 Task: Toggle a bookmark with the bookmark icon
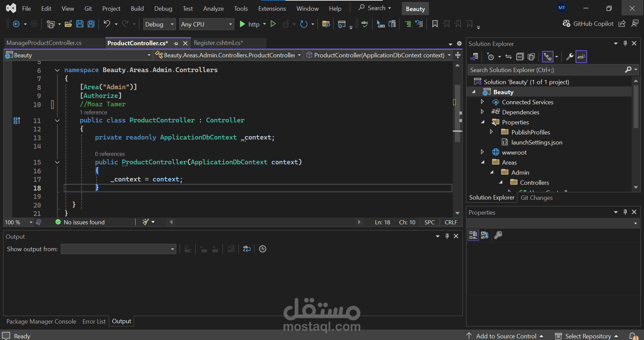coord(435,24)
